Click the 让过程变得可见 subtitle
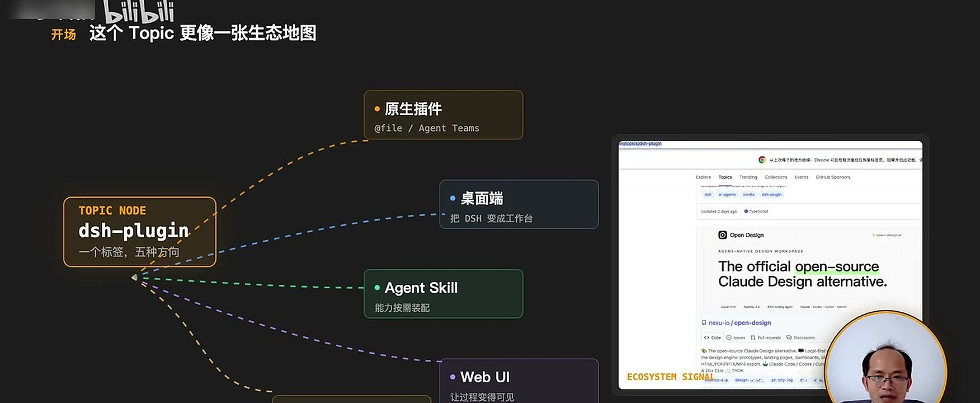 [482, 397]
